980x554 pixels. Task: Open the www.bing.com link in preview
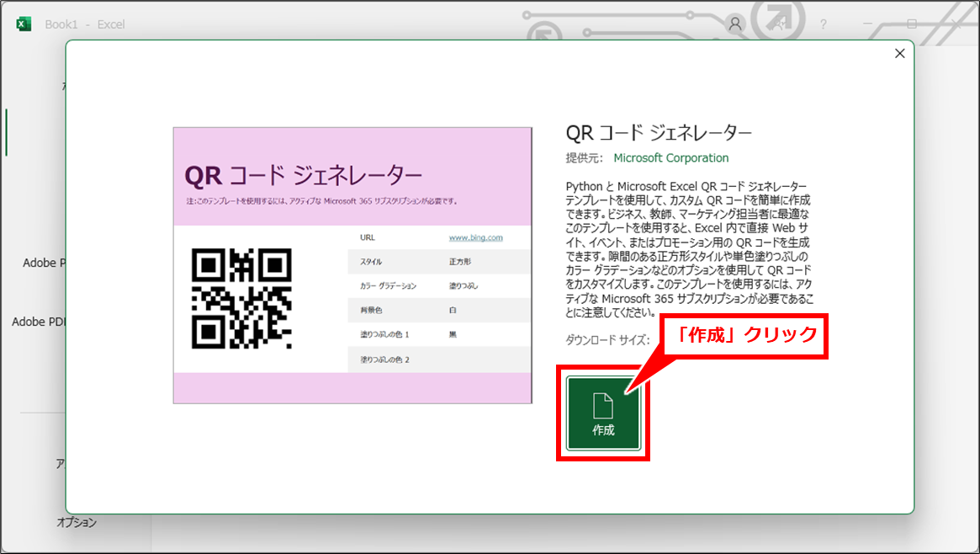[475, 237]
